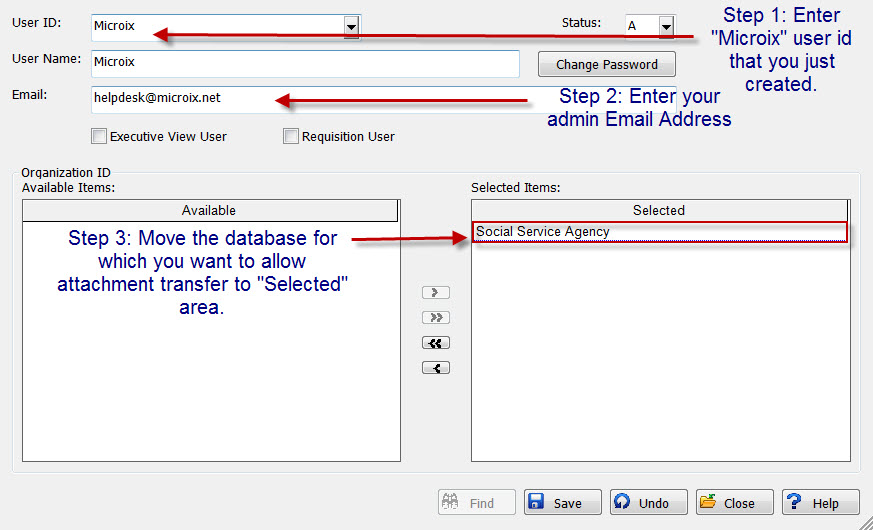Click the move-one-item-right arrow button
This screenshot has height=530, width=873.
pos(435,293)
